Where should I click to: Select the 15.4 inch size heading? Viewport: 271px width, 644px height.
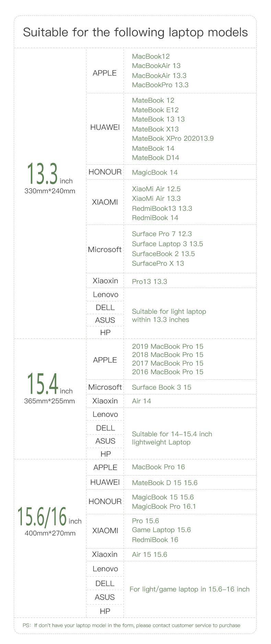tap(50, 384)
